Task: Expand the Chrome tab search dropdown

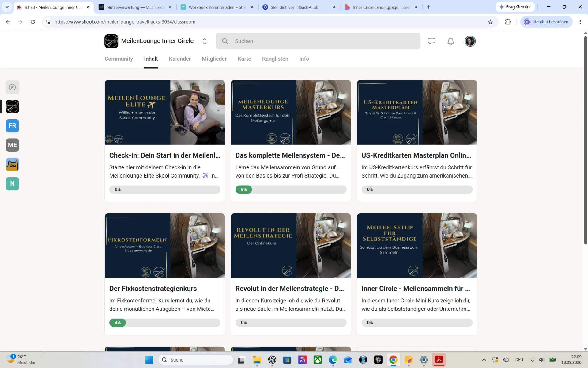Action: [7, 7]
